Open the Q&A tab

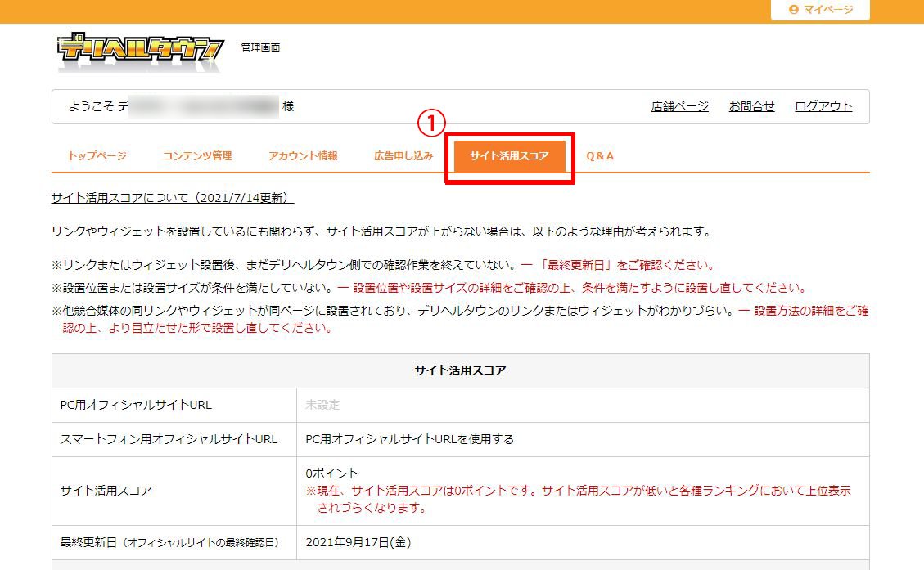(600, 155)
